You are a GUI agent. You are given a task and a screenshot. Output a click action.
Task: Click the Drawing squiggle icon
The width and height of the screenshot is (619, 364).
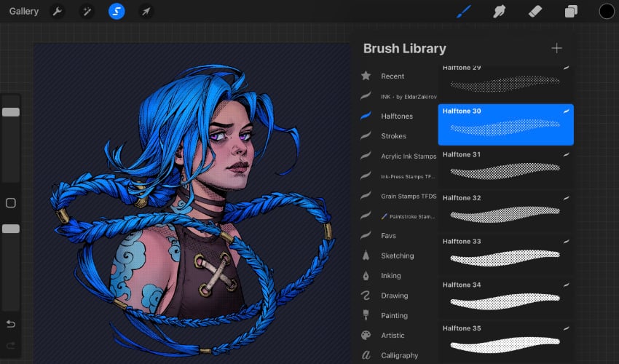coord(366,296)
